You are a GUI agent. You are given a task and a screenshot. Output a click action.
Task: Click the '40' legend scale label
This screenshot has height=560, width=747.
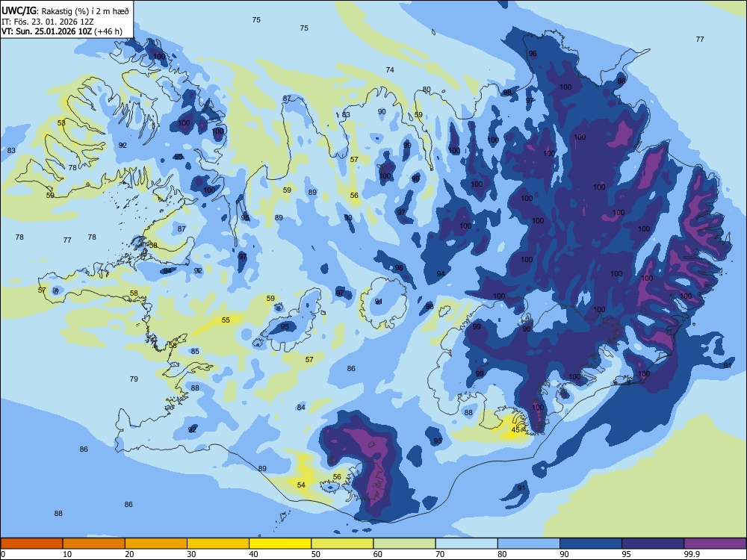pyautogui.click(x=253, y=554)
